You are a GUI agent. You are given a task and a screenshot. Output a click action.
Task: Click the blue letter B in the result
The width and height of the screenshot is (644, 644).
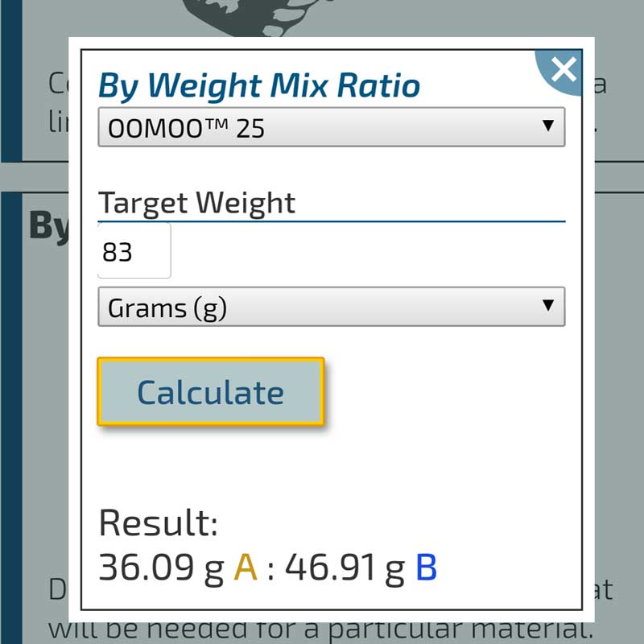pos(427,568)
